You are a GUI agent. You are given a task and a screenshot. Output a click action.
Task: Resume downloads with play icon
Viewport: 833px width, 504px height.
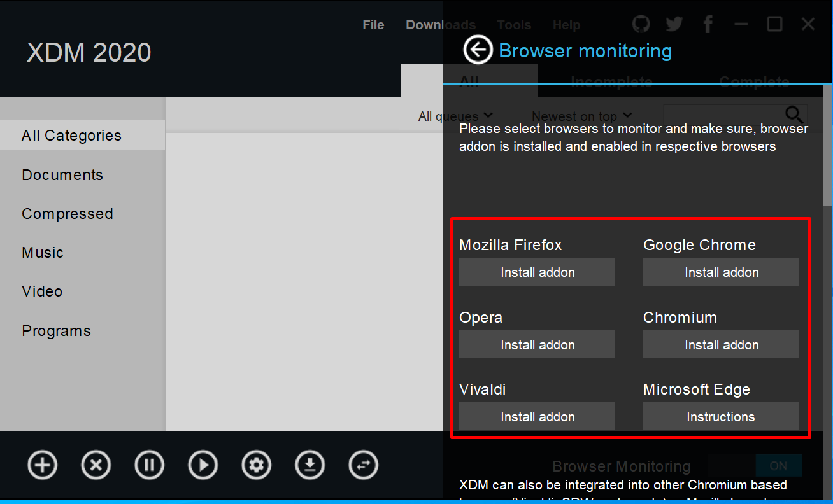pos(203,465)
